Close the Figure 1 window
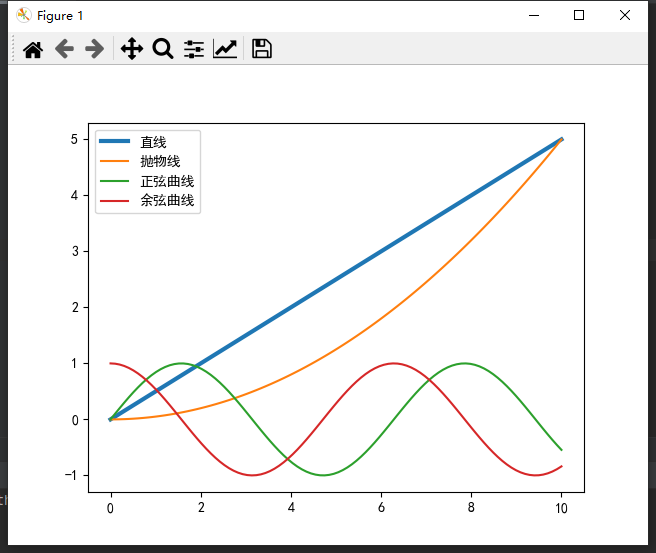 (x=625, y=15)
